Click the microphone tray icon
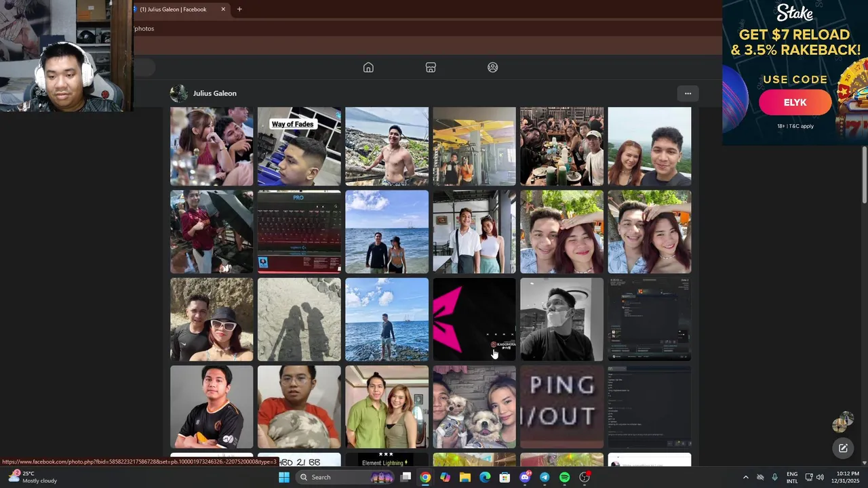This screenshot has width=868, height=488. pos(774,477)
